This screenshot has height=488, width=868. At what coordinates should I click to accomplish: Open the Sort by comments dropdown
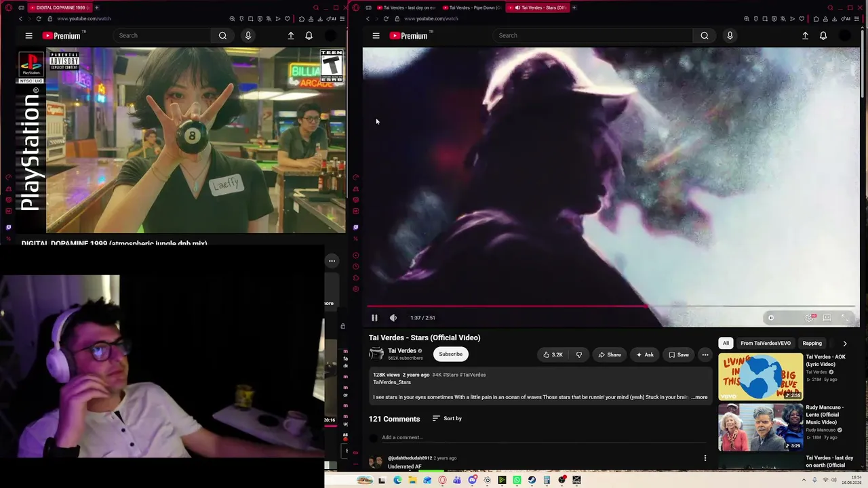click(x=447, y=419)
